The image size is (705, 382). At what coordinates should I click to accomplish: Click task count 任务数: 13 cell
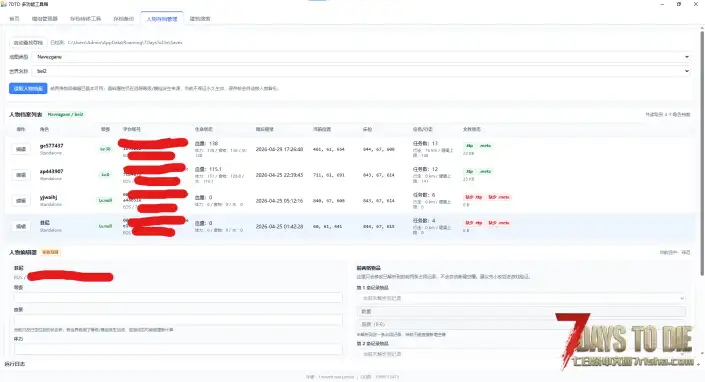point(425,143)
